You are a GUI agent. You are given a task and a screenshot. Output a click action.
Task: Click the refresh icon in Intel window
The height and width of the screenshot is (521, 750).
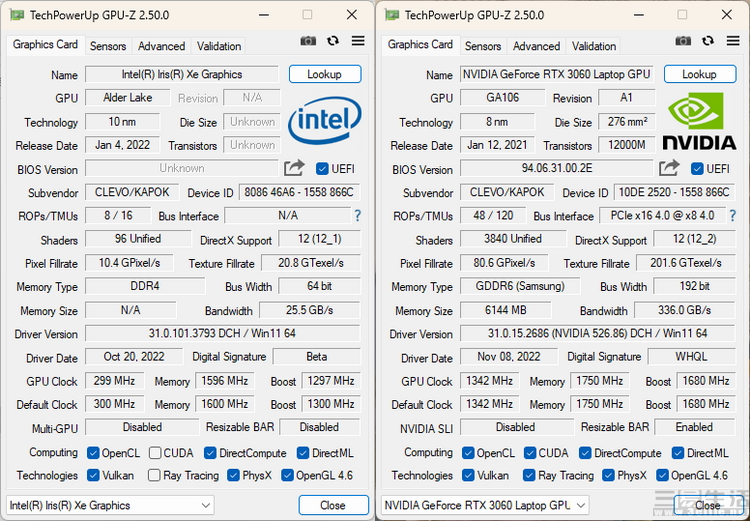[x=332, y=41]
